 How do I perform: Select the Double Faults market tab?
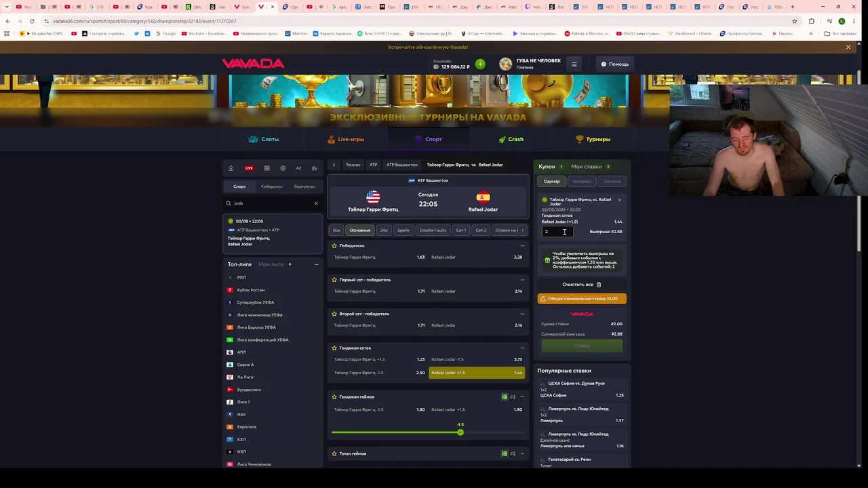pos(433,230)
